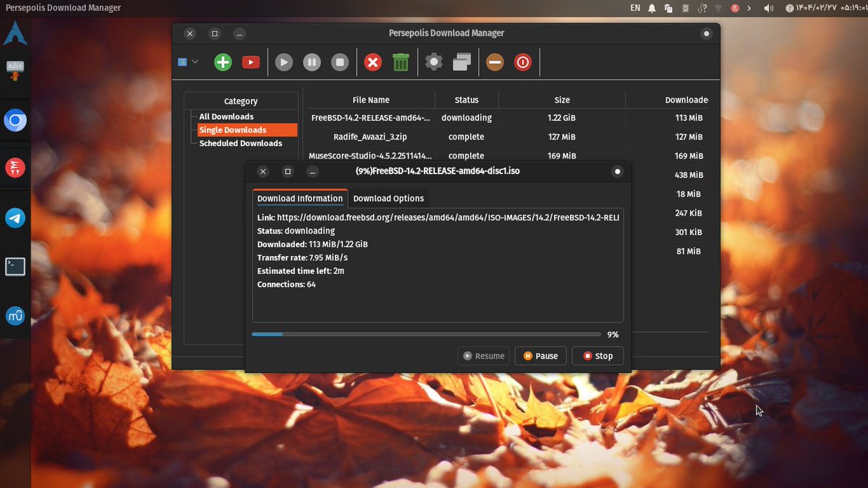Remove the download with the red X icon
Viewport: 868px width, 488px height.
pyautogui.click(x=373, y=63)
